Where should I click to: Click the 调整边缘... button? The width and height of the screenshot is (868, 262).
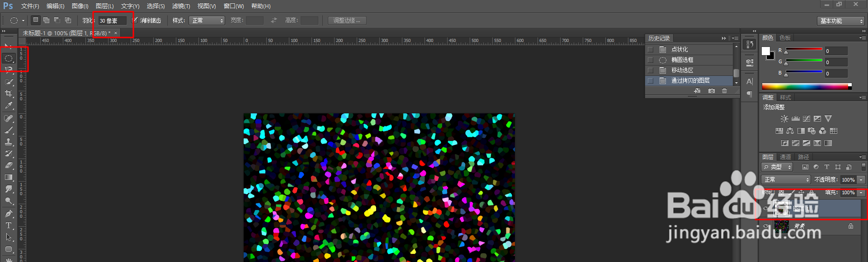[x=347, y=20]
